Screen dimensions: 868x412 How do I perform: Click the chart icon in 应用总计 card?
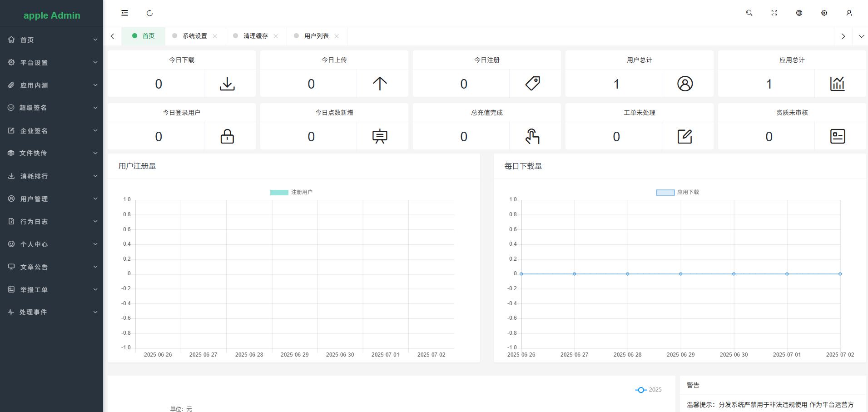click(838, 84)
